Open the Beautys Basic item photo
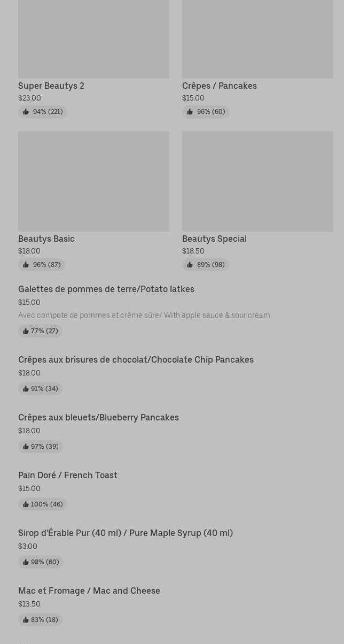This screenshot has width=344, height=644. 93,181
